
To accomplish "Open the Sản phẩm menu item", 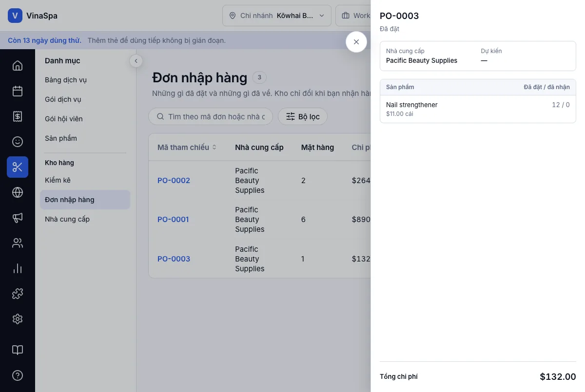I will pyautogui.click(x=85, y=138).
